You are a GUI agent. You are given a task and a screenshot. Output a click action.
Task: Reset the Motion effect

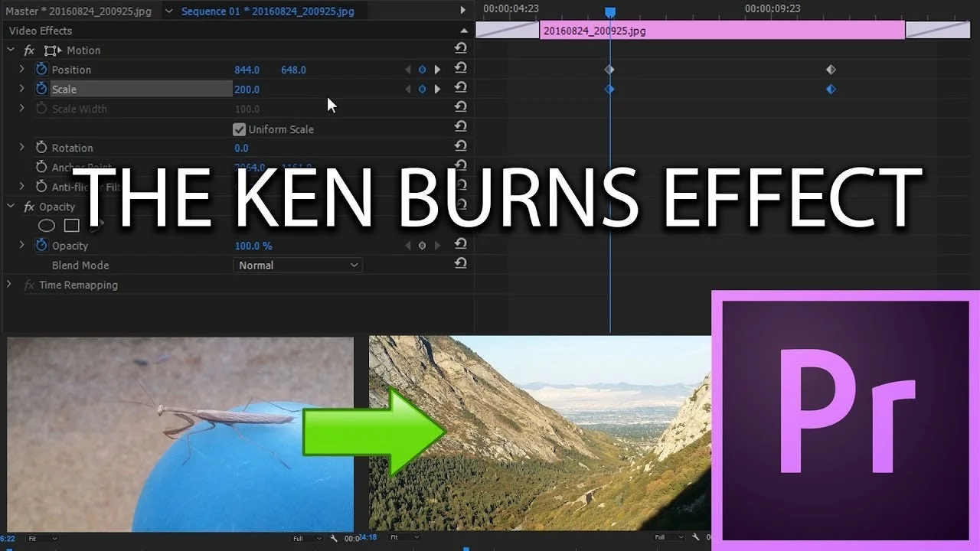pyautogui.click(x=460, y=48)
